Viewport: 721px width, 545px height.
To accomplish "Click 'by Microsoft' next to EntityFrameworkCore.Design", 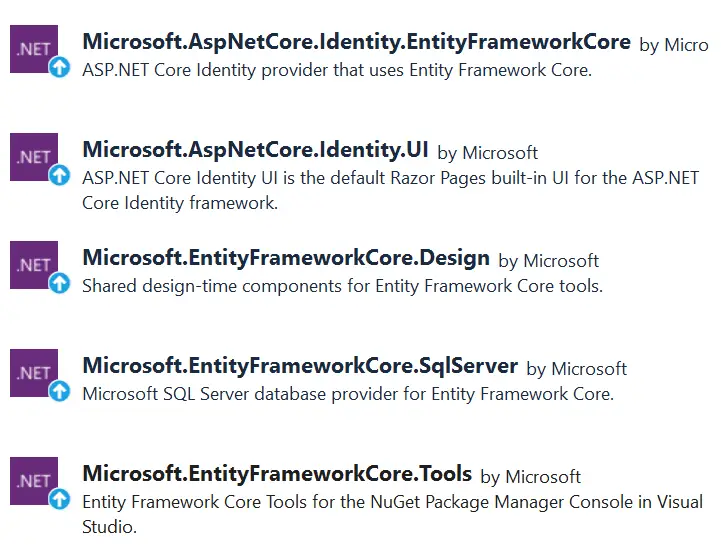I will click(x=549, y=261).
